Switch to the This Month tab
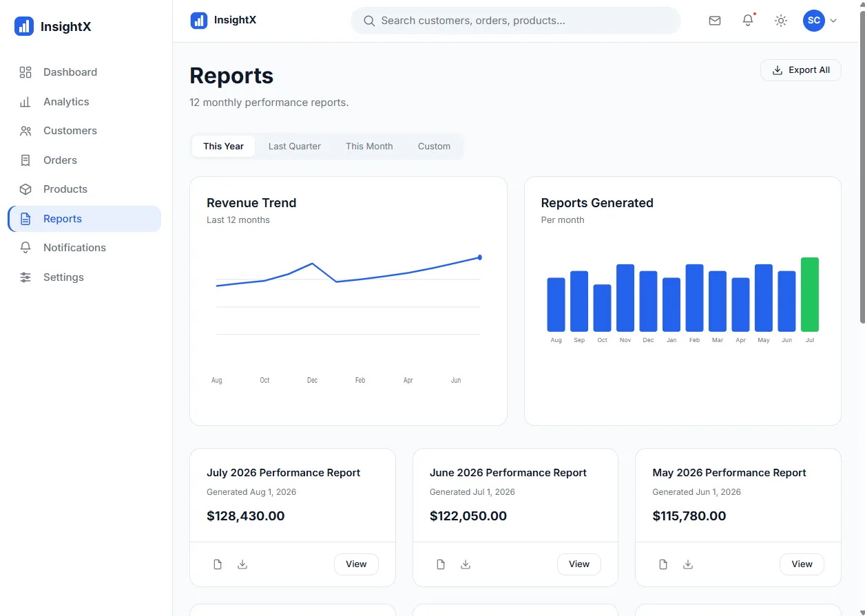Viewport: 865px width, 616px height. (369, 146)
